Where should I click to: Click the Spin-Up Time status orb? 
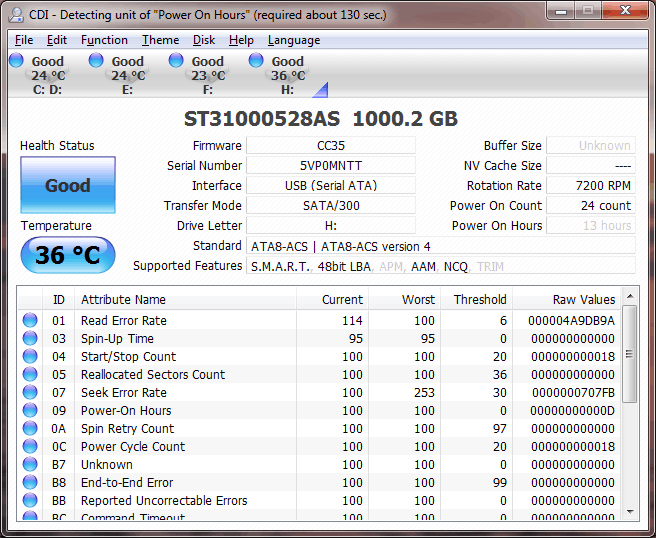coord(30,338)
